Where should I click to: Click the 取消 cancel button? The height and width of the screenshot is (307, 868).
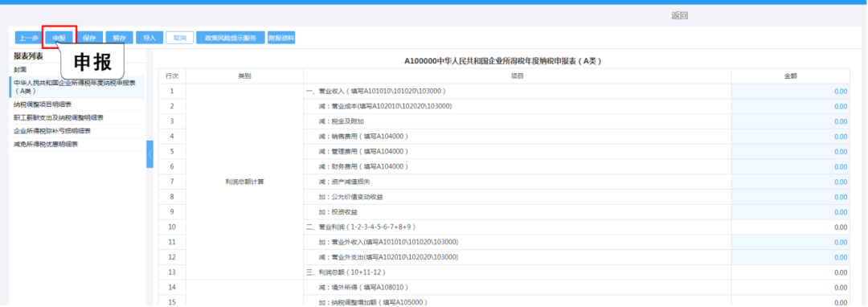179,38
